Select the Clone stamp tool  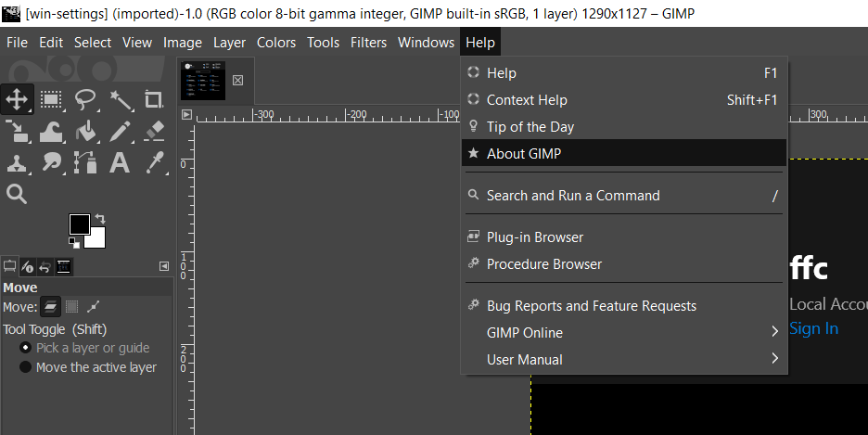coord(17,163)
